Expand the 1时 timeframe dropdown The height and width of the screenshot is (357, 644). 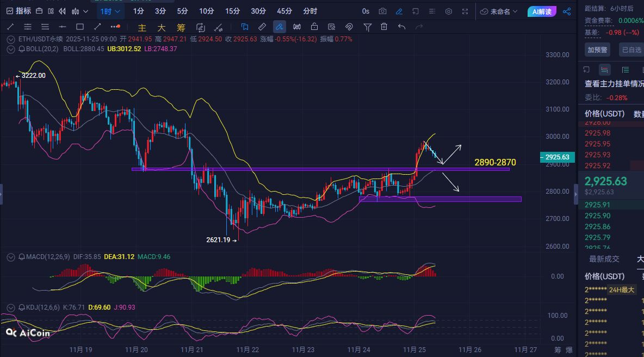point(110,11)
